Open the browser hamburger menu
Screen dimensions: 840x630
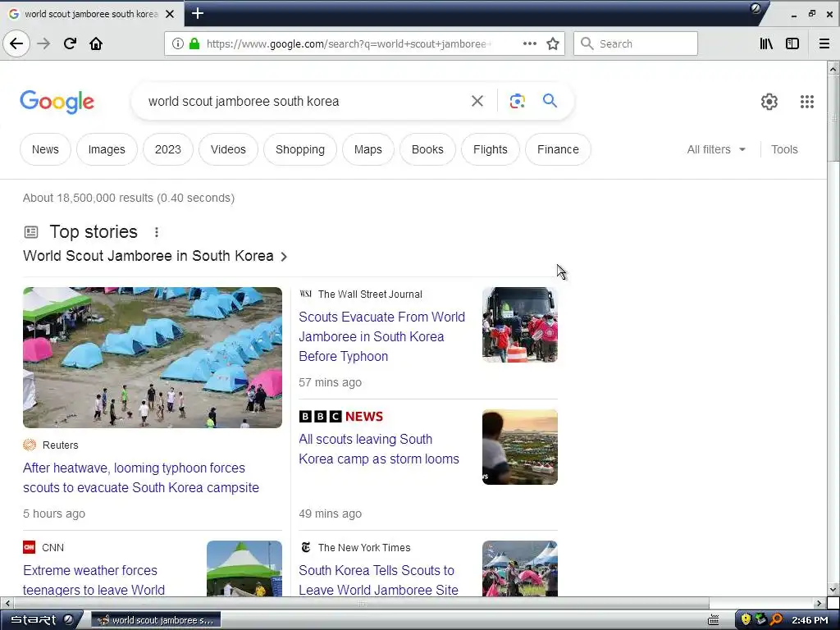tap(824, 43)
